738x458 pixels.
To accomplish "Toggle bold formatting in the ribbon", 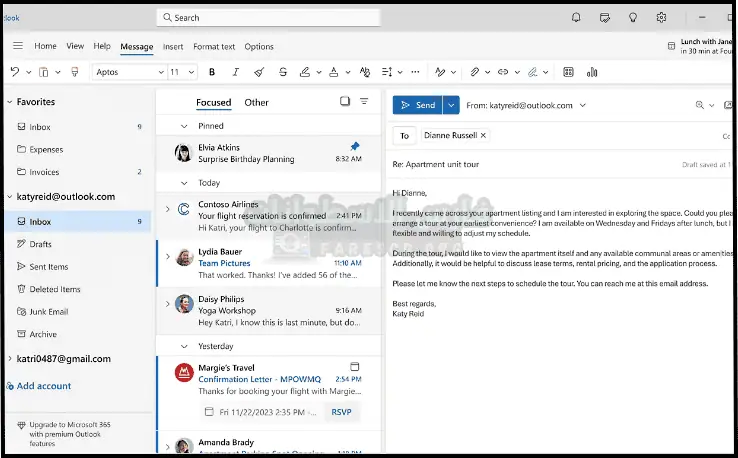I will coord(212,72).
